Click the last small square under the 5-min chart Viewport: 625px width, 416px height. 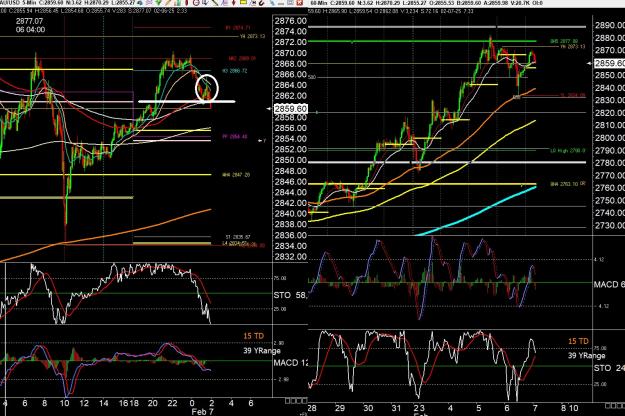pyautogui.click(x=305, y=400)
